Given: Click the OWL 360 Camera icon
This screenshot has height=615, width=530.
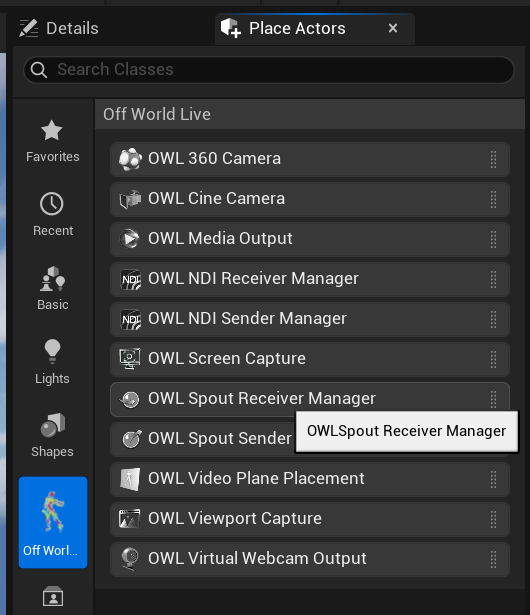Looking at the screenshot, I should (130, 159).
